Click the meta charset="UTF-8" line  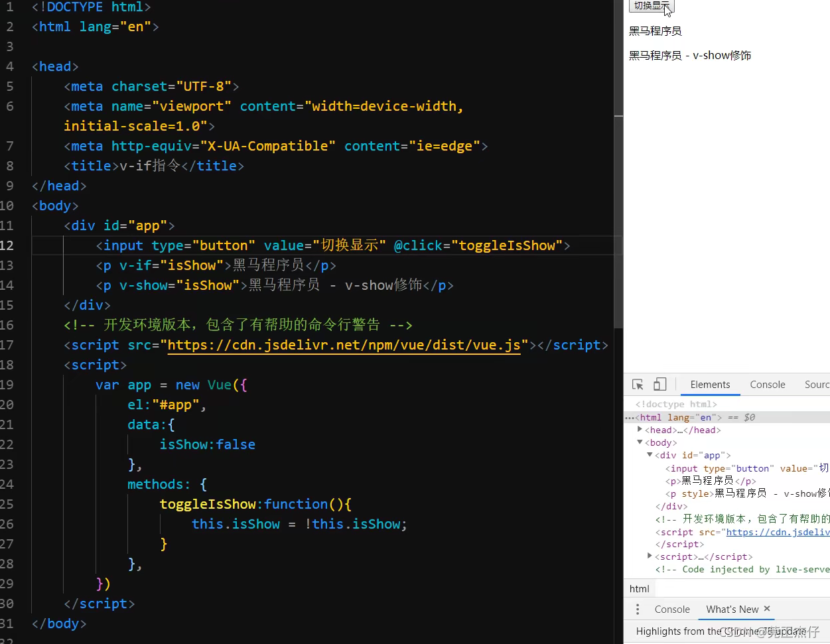tap(151, 86)
